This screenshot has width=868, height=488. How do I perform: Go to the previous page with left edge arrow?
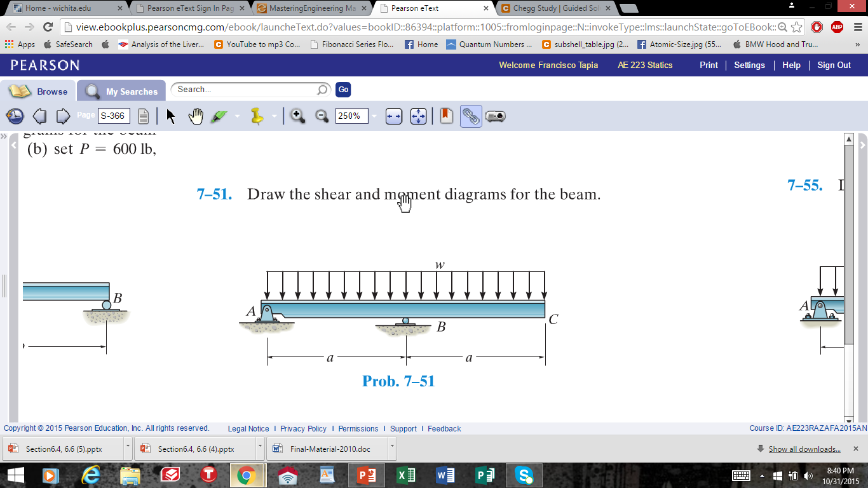click(14, 146)
